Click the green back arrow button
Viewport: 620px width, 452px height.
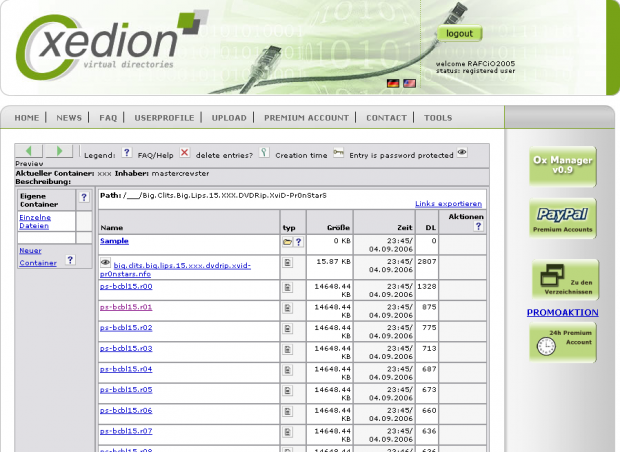pos(29,151)
